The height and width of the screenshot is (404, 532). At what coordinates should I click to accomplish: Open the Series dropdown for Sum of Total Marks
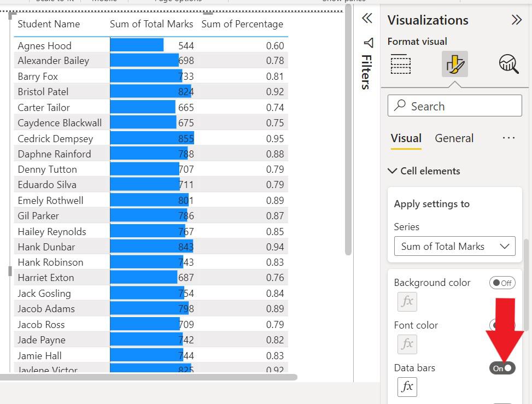pyautogui.click(x=454, y=247)
